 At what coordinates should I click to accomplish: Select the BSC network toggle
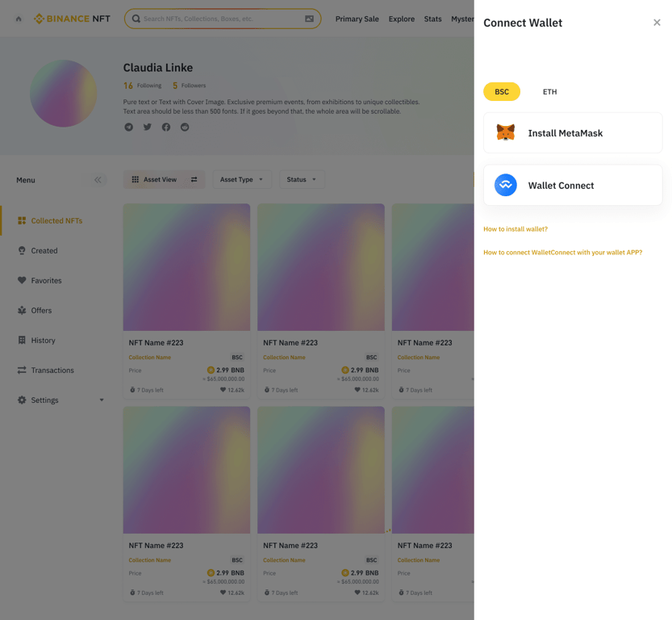coord(502,91)
